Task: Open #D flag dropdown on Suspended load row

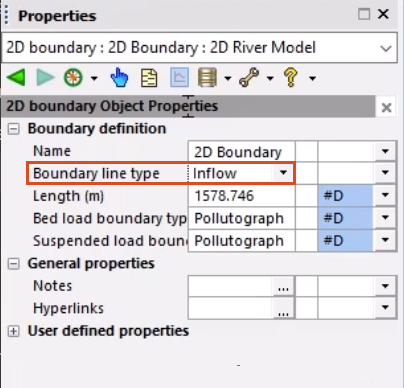Action: click(x=385, y=240)
